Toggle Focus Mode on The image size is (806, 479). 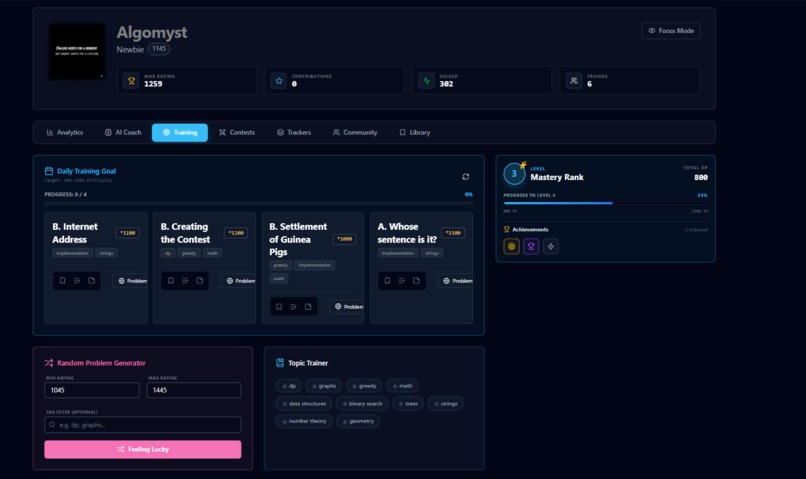pos(671,31)
